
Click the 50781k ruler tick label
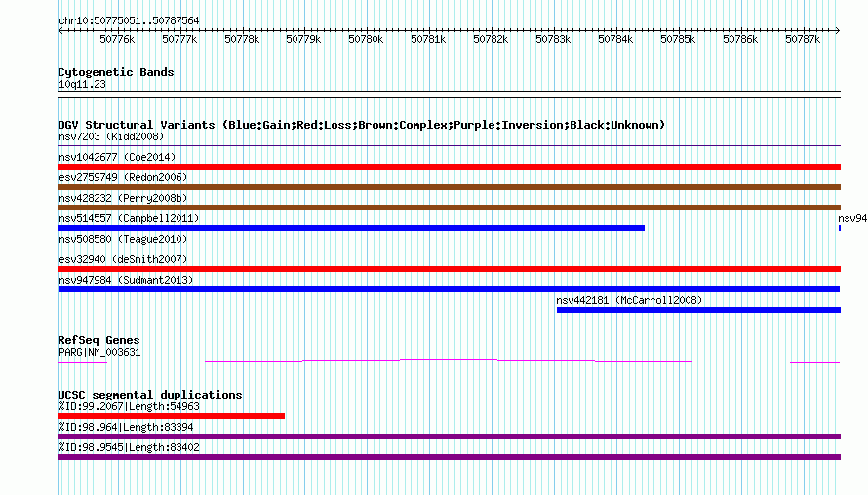coord(428,40)
